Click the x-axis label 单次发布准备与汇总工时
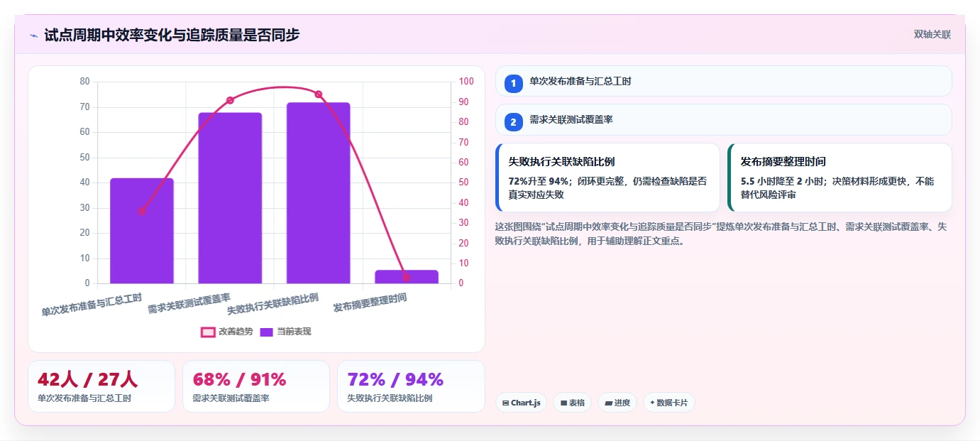 (92, 304)
